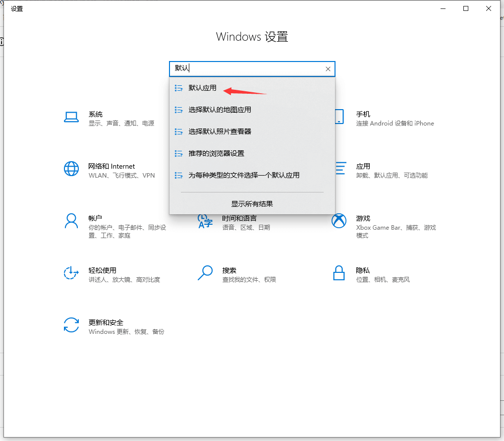
Task: Click 连接 Android 设备和 iPhone text
Action: tap(394, 123)
